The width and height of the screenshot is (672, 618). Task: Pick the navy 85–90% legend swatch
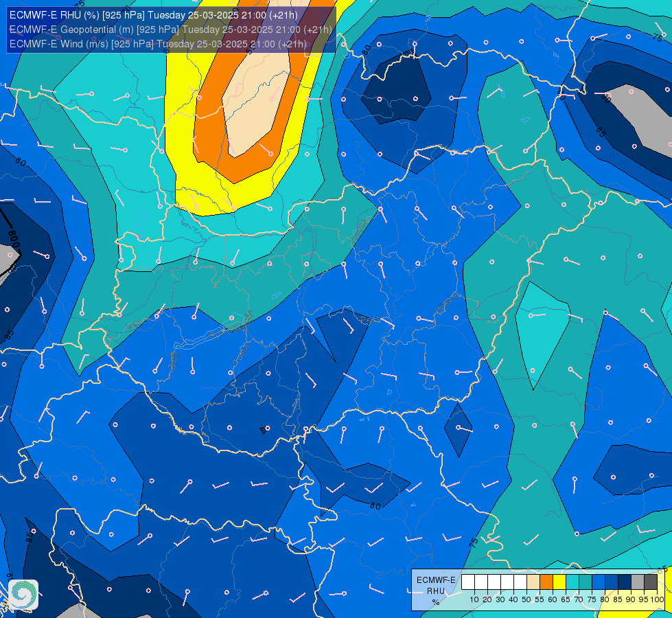pyautogui.click(x=625, y=582)
